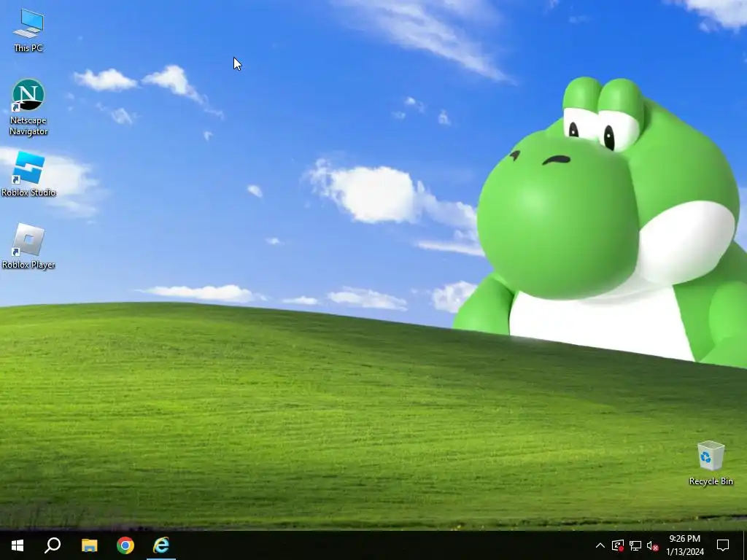This screenshot has width=747, height=560.
Task: Click the Show desktop strip at the taskbar's far edge
Action: 745,545
